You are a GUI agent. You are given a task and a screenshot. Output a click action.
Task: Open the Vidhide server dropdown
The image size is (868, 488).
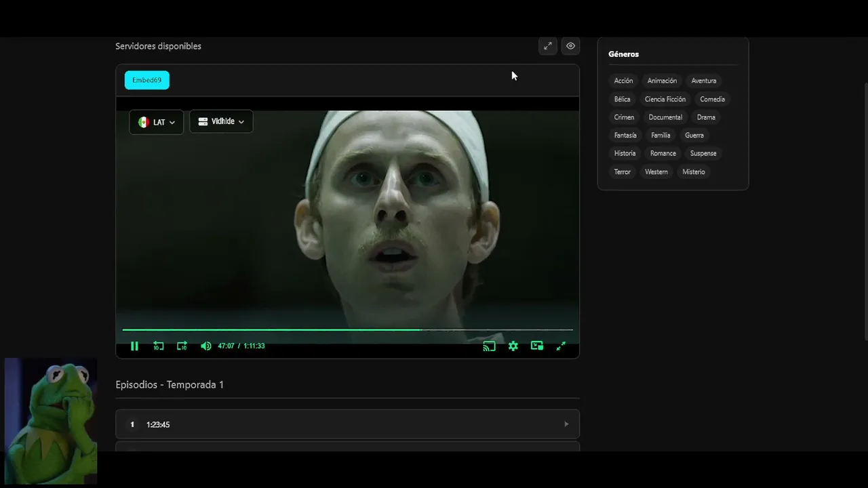click(221, 121)
